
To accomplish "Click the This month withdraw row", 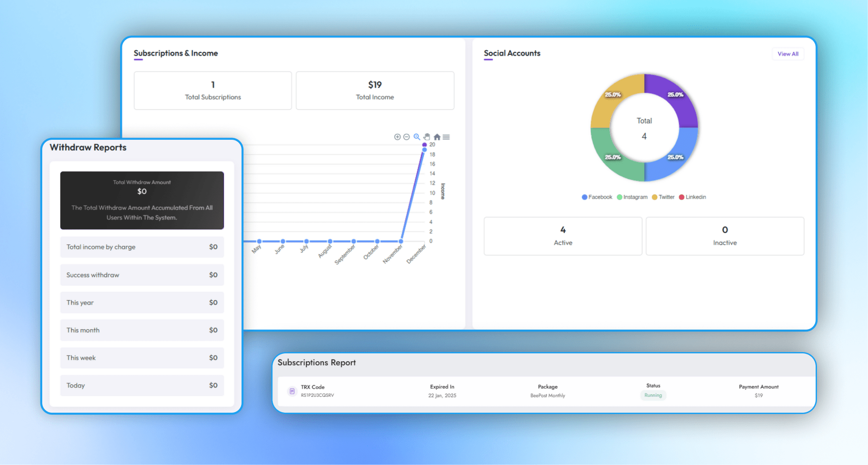I will [142, 330].
